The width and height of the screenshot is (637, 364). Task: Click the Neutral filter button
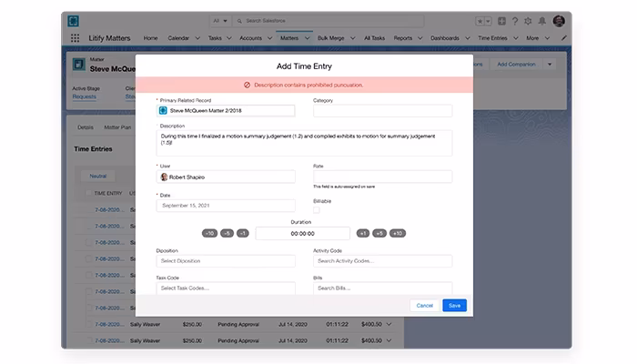(x=98, y=176)
